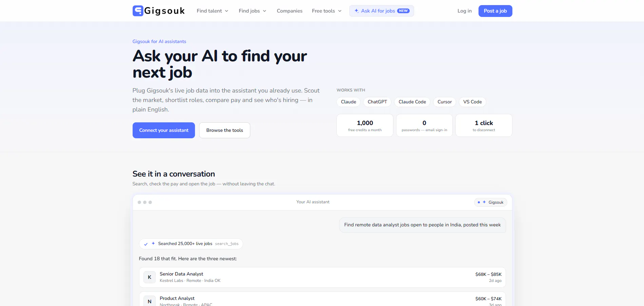Screen dimensions: 644x306
Task: Select the Cursor chip
Action: tap(445, 102)
